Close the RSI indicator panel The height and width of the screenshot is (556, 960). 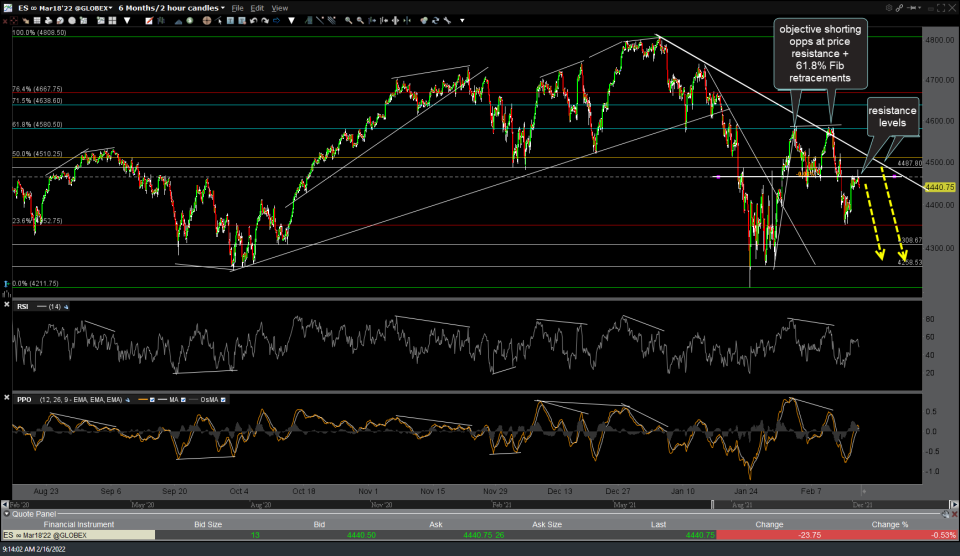click(7, 304)
